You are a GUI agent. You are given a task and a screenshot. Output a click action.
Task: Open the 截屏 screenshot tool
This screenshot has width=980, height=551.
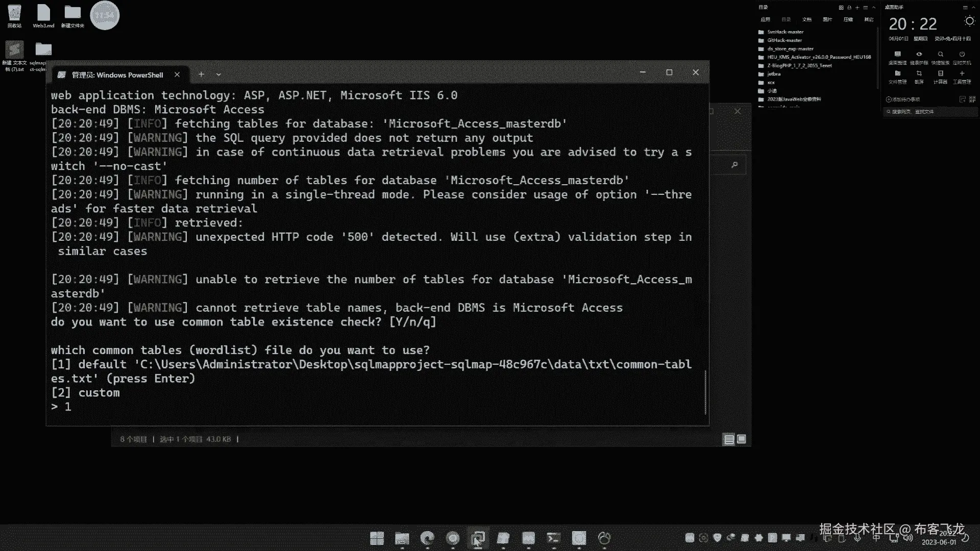[x=919, y=73]
